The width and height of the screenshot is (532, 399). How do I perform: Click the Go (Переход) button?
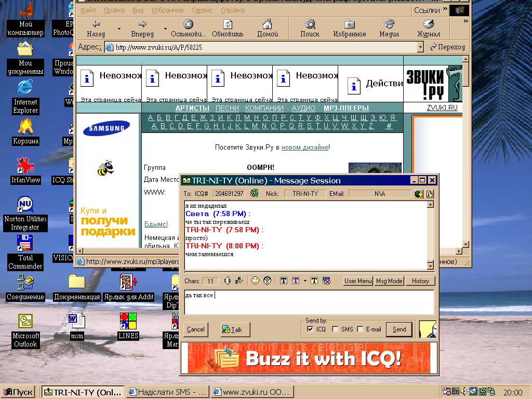tap(447, 47)
